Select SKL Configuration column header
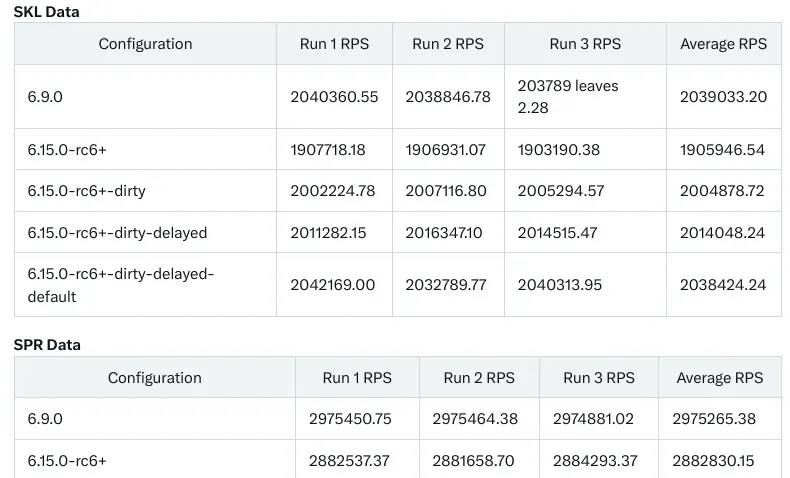The width and height of the screenshot is (790, 478). point(145,44)
